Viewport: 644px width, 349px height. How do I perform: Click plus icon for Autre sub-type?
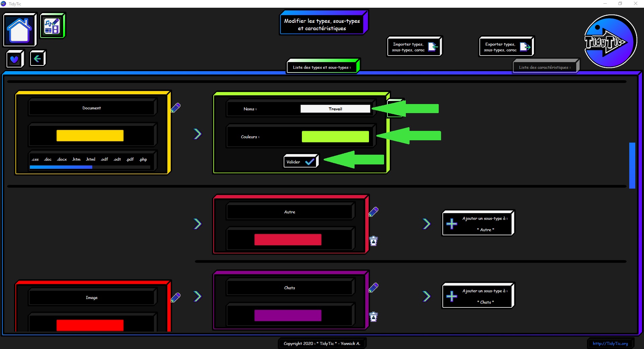[452, 223]
